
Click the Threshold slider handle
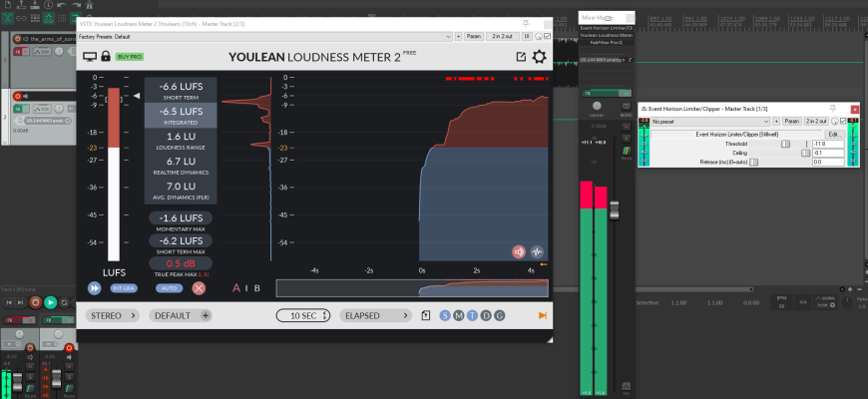[785, 144]
